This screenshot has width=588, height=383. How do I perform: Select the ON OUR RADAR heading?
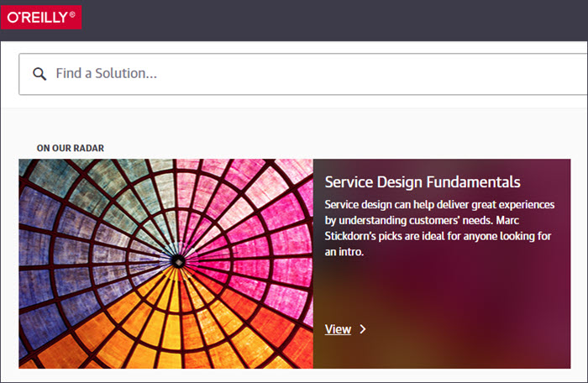coord(71,148)
